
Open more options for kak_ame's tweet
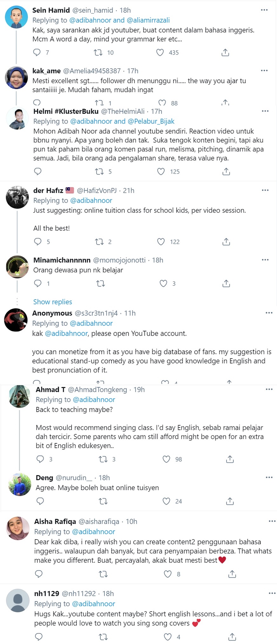[x=264, y=70]
